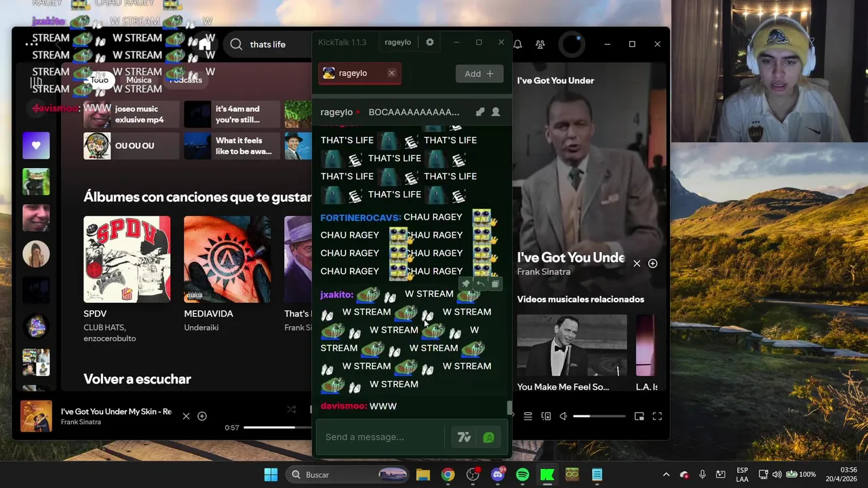Open Google Chrome from taskbar
The image size is (868, 488).
(x=448, y=474)
